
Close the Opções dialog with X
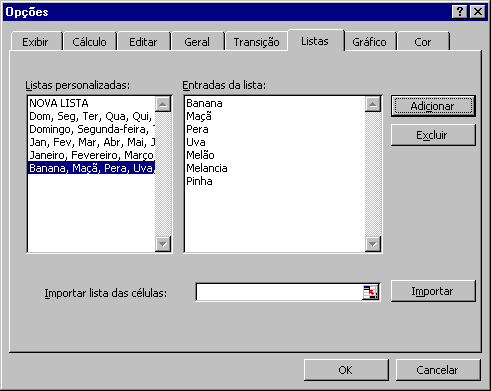pos(478,12)
